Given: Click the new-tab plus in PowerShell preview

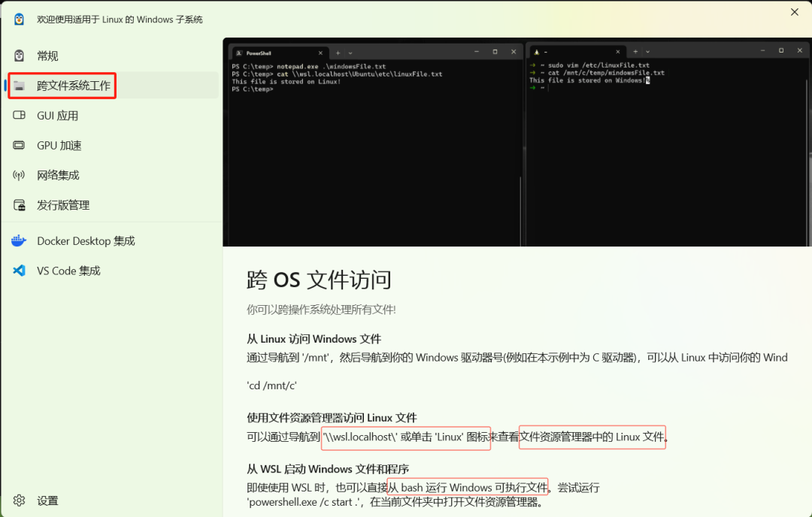Looking at the screenshot, I should [x=338, y=53].
